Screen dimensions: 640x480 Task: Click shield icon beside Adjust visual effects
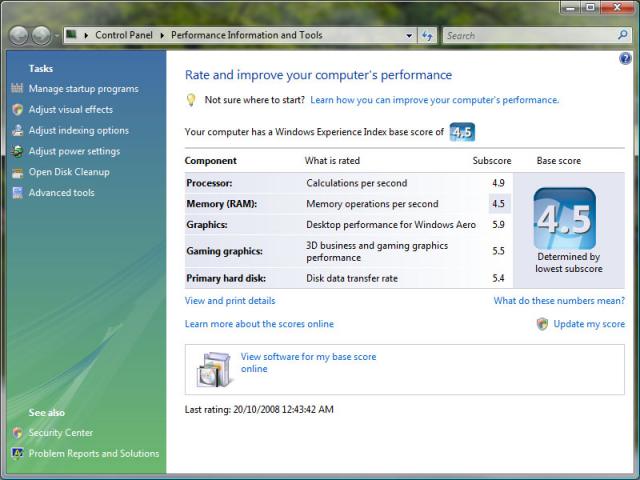17,109
